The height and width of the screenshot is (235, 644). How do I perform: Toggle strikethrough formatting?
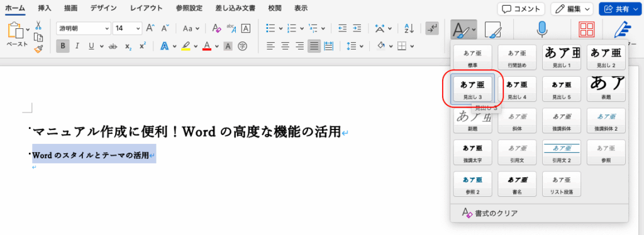(113, 46)
